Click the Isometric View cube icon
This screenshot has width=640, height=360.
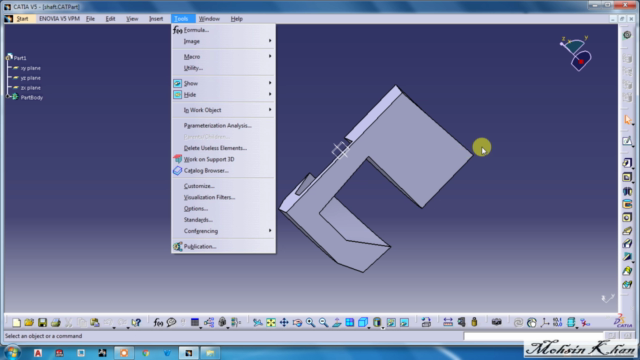coord(362,322)
